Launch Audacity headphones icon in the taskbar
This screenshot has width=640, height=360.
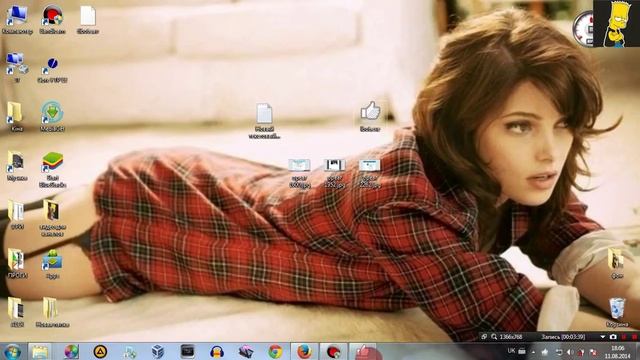pyautogui.click(x=217, y=351)
